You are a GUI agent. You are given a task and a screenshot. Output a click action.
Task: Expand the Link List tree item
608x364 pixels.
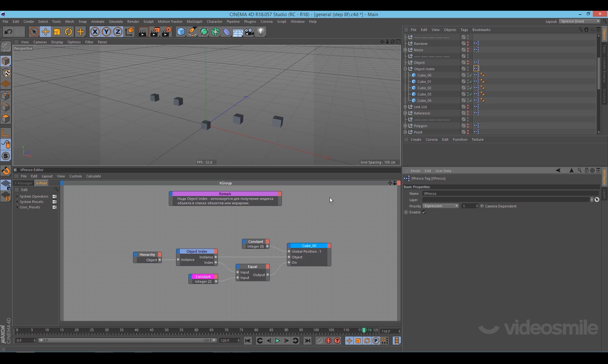405,107
